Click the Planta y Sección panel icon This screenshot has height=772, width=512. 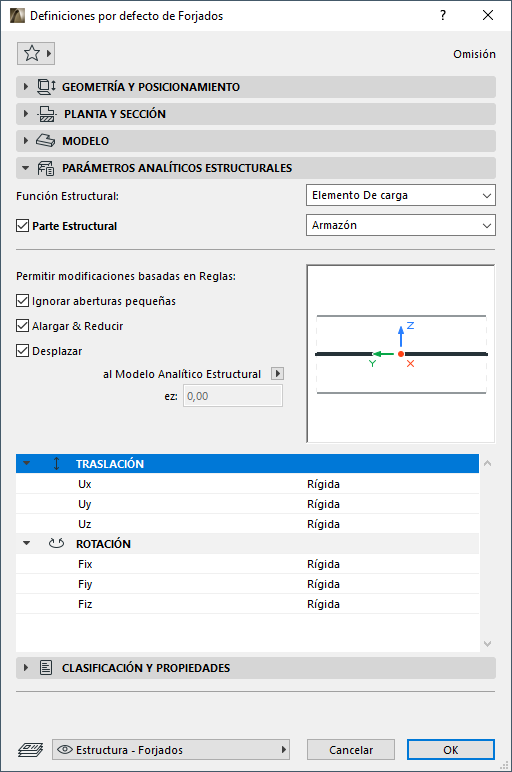pyautogui.click(x=47, y=114)
